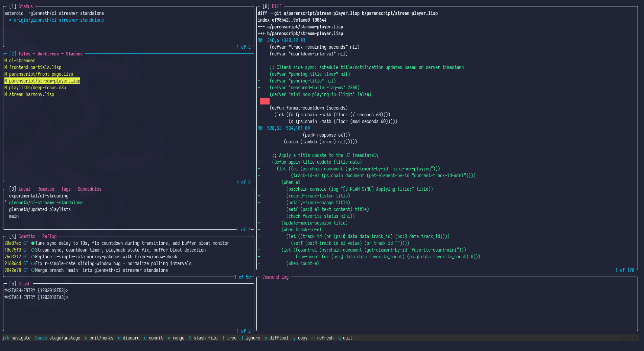This screenshot has height=351, width=644.
Task: Select commit 9042e78 Merge branch main
Action: point(86,270)
